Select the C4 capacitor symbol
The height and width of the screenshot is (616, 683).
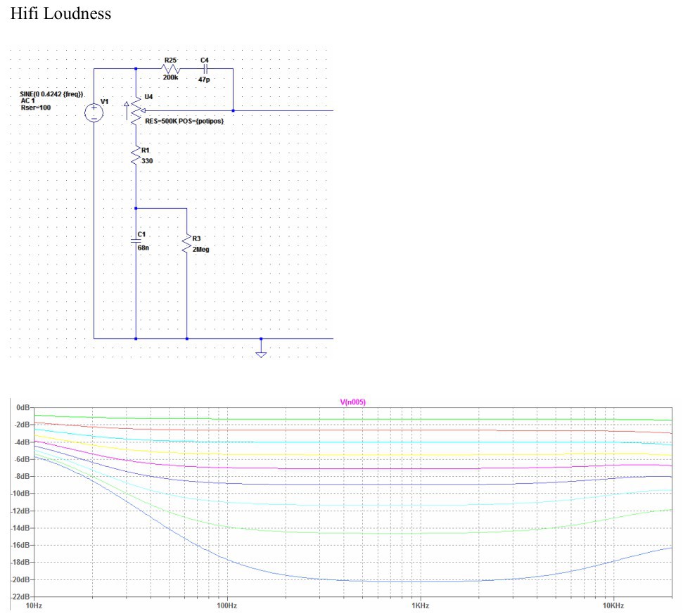[205, 69]
